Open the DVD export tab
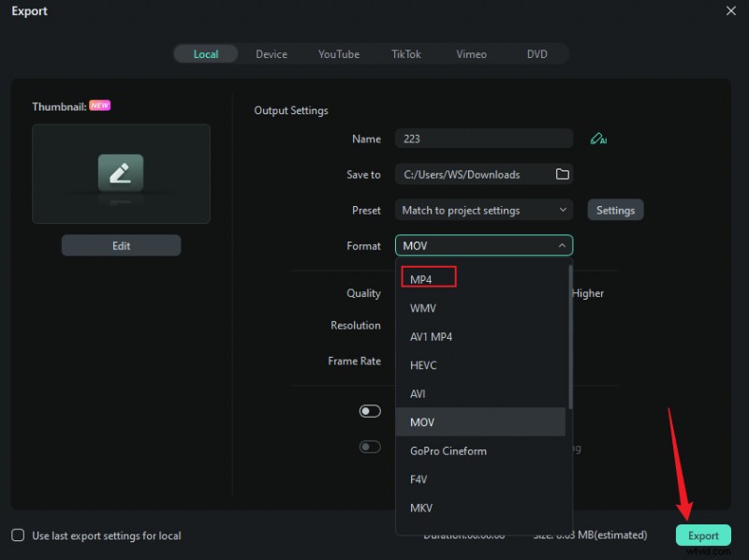The height and width of the screenshot is (560, 749). click(536, 53)
